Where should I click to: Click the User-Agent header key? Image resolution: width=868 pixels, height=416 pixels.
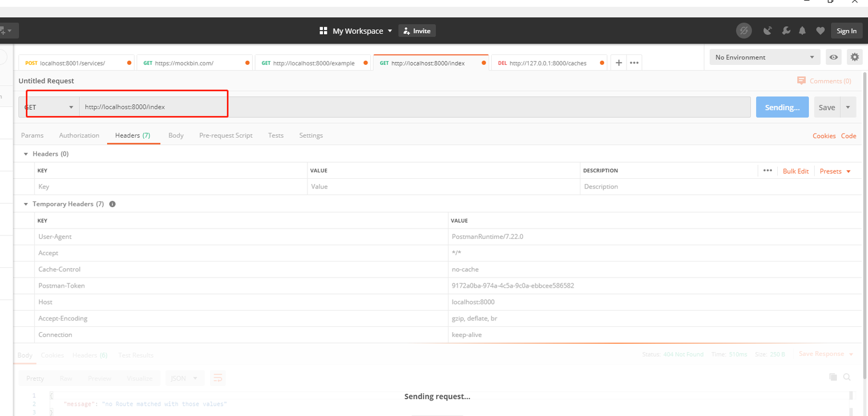click(55, 237)
